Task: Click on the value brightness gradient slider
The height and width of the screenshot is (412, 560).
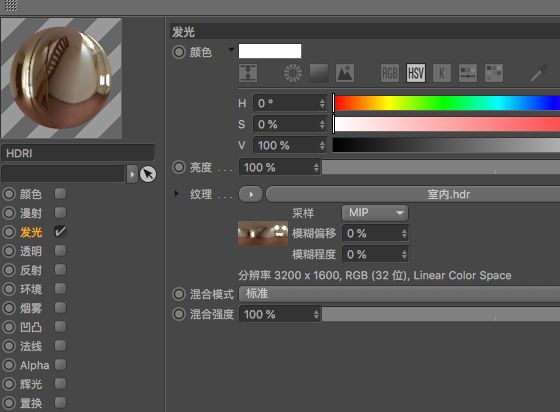Action: click(446, 145)
